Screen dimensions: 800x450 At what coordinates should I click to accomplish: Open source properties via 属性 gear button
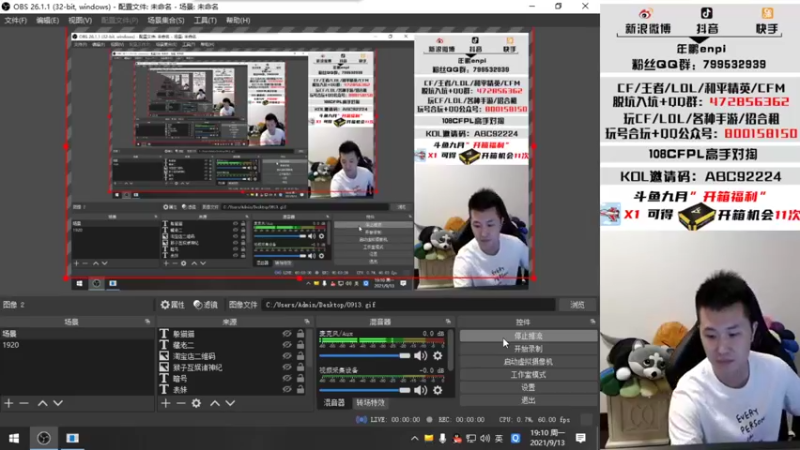[x=172, y=305]
